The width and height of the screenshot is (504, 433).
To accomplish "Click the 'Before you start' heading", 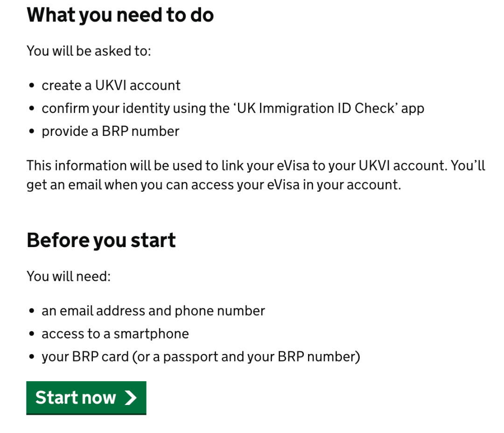I will tap(101, 240).
